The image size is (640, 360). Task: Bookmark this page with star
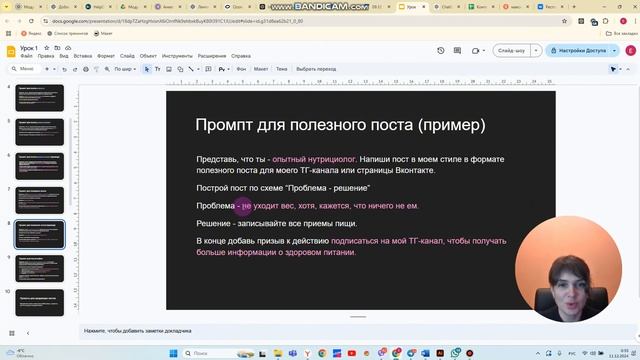pos(564,21)
